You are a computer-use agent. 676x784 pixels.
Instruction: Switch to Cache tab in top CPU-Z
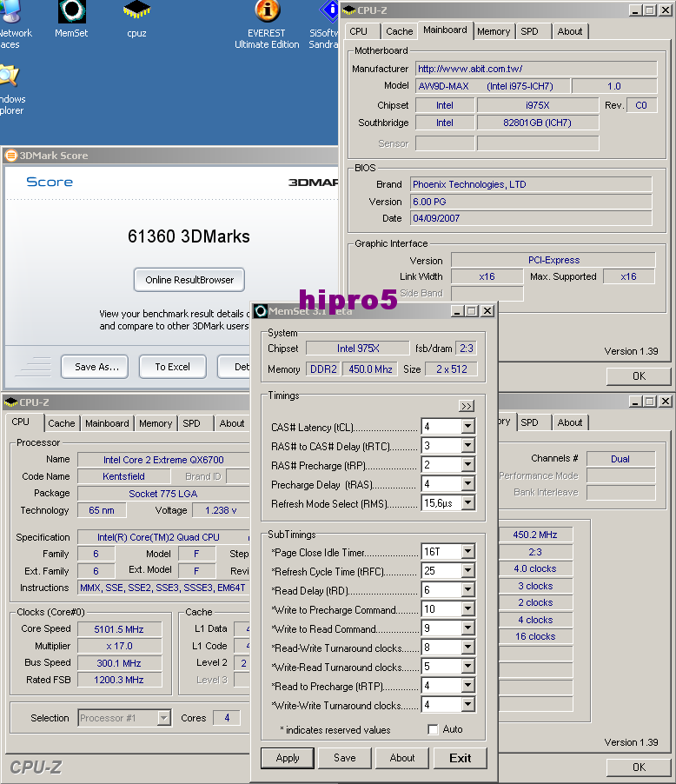[399, 31]
